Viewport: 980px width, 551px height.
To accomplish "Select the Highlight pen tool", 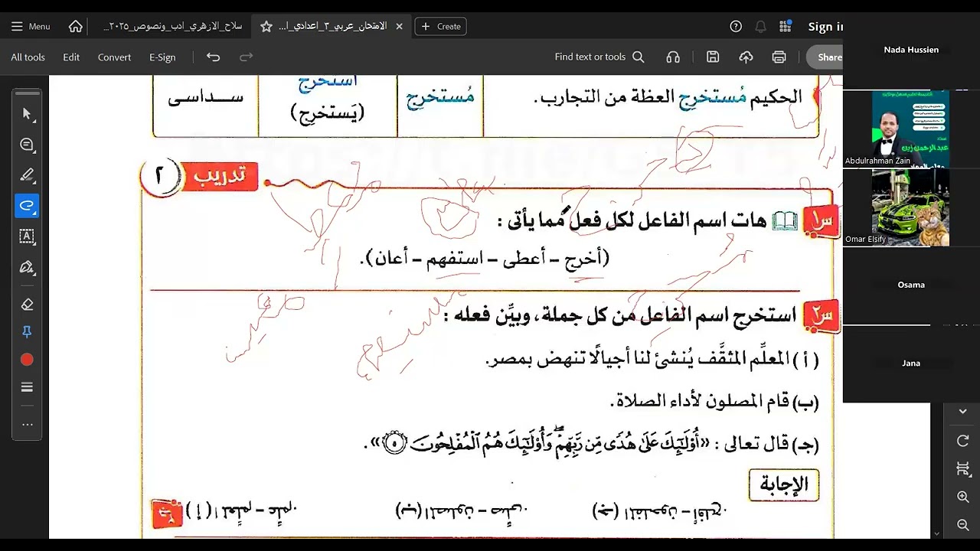I will point(27,175).
